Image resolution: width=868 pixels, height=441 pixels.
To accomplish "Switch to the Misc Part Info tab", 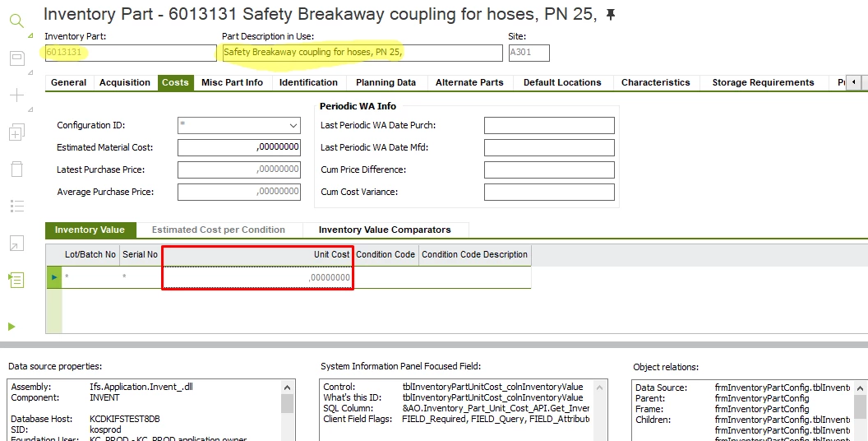I will click(232, 82).
